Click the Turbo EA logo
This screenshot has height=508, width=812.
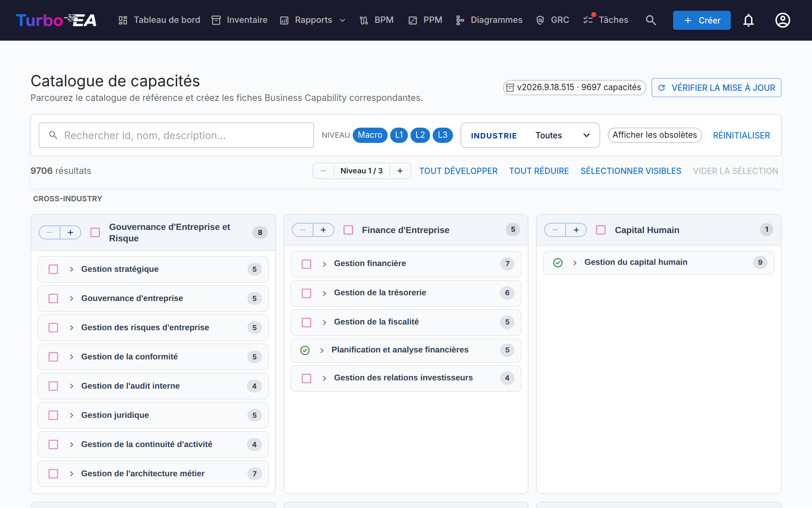[56, 20]
